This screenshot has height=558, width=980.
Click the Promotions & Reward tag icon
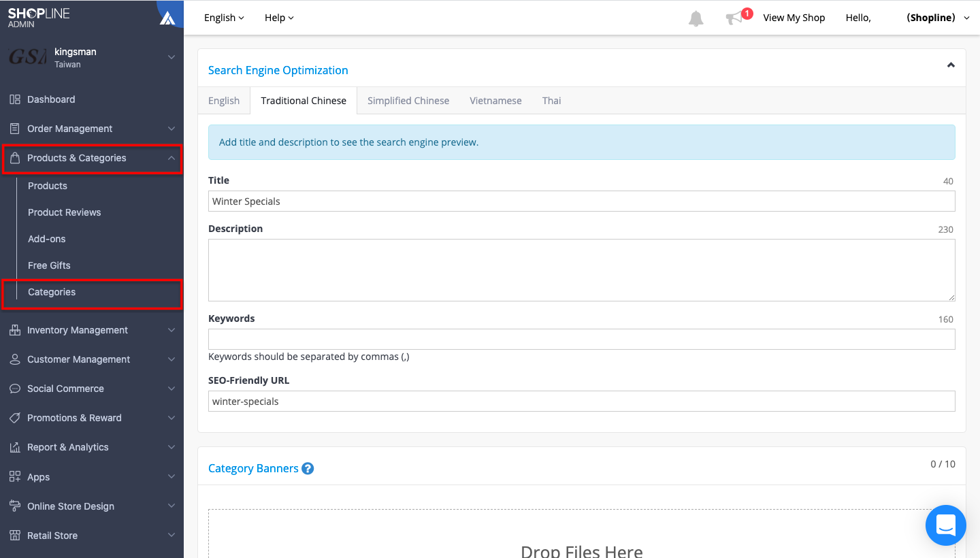click(15, 418)
